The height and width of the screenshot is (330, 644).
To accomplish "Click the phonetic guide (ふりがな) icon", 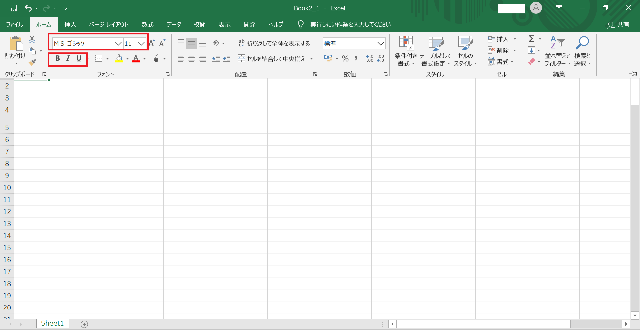I will pos(156,58).
